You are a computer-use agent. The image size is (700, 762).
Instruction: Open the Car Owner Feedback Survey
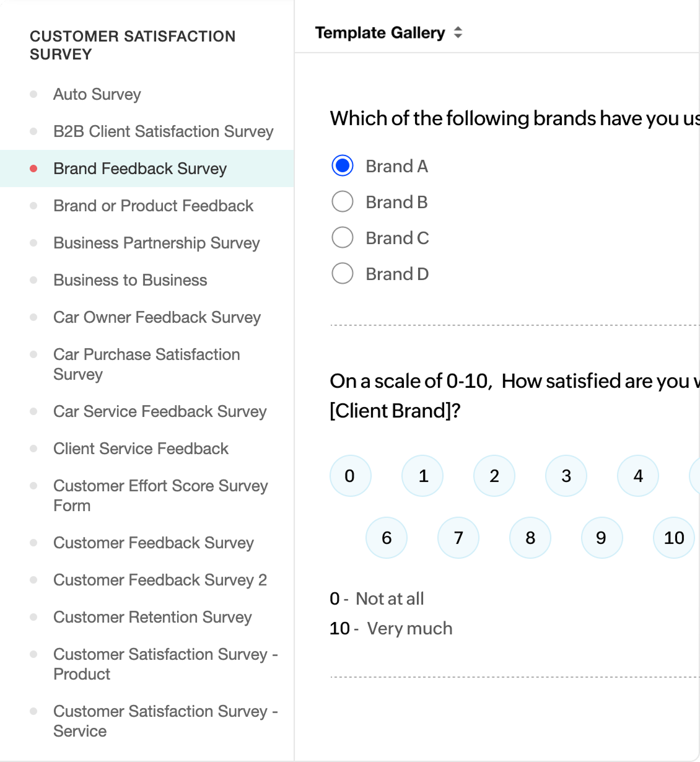click(x=157, y=317)
